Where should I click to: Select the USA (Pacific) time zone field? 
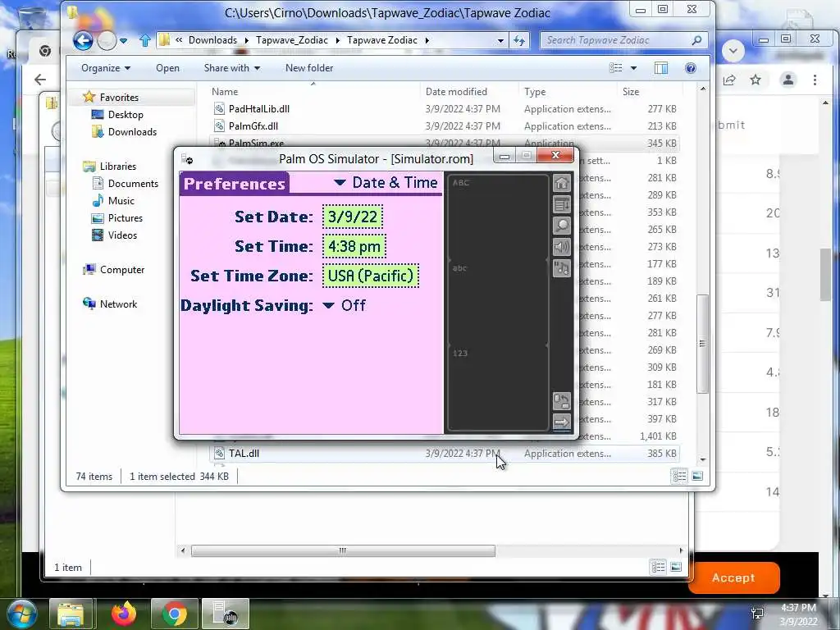click(x=371, y=276)
